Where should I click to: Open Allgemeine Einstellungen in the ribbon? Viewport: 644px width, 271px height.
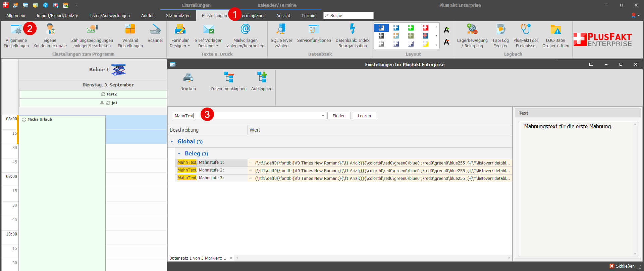coord(16,36)
